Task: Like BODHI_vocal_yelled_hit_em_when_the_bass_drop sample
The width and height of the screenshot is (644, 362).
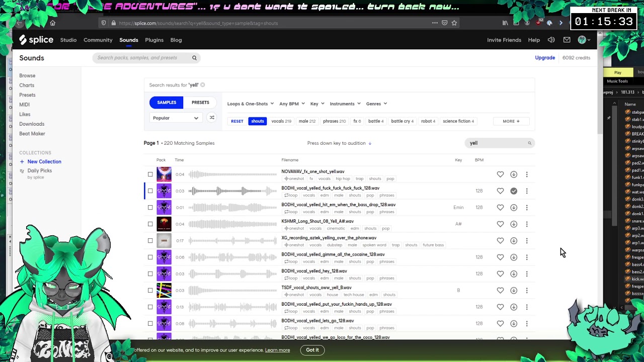Action: pyautogui.click(x=500, y=207)
